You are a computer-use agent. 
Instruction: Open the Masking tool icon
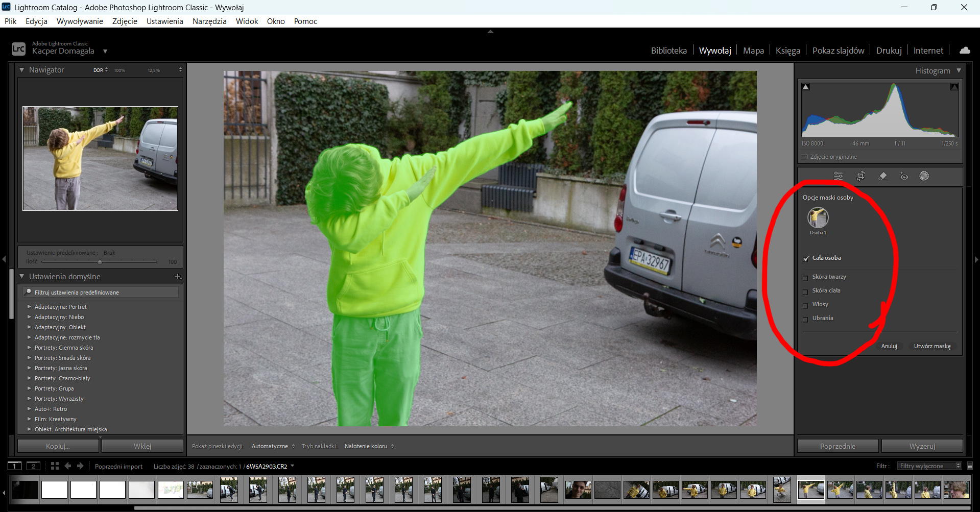pyautogui.click(x=924, y=176)
